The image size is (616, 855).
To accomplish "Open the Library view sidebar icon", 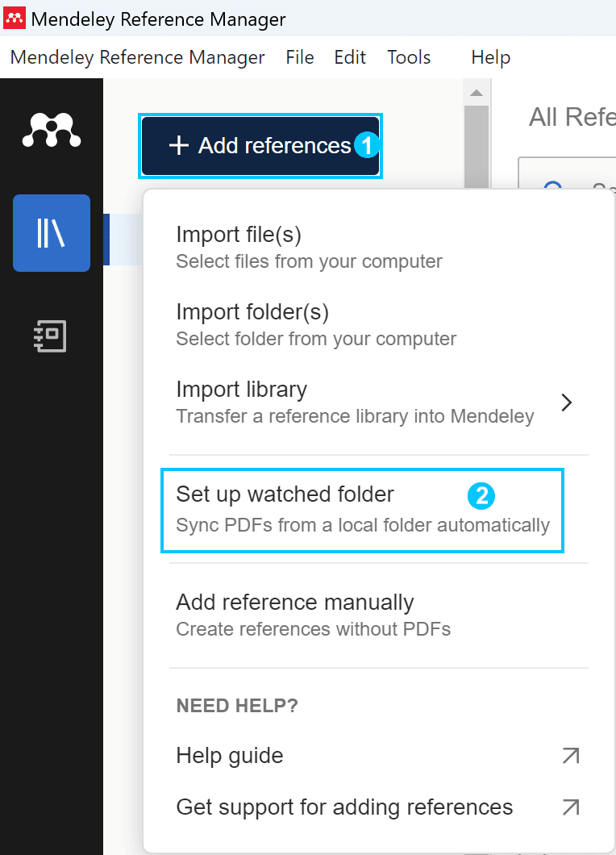I will click(52, 233).
